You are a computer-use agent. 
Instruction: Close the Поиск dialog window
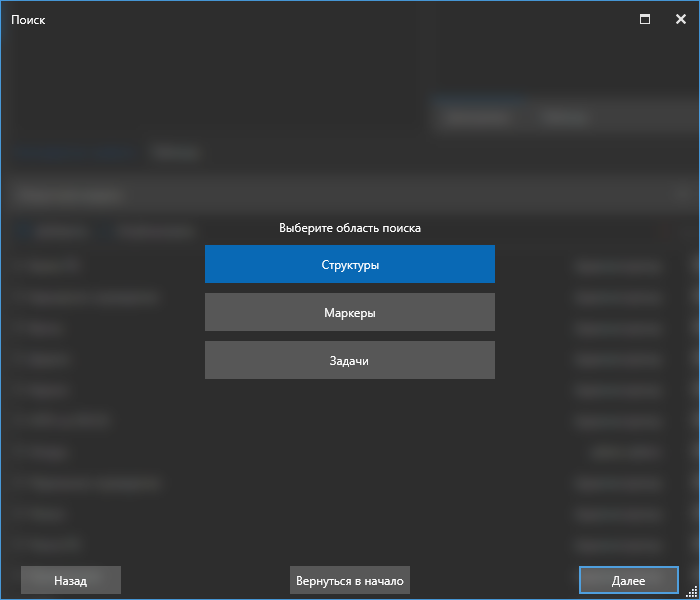[680, 19]
